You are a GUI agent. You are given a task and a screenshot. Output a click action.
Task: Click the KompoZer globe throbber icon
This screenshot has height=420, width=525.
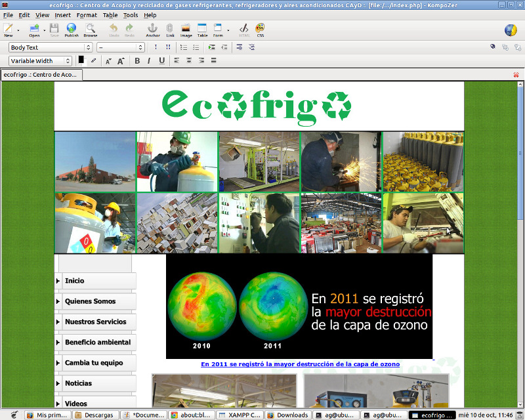tap(511, 30)
